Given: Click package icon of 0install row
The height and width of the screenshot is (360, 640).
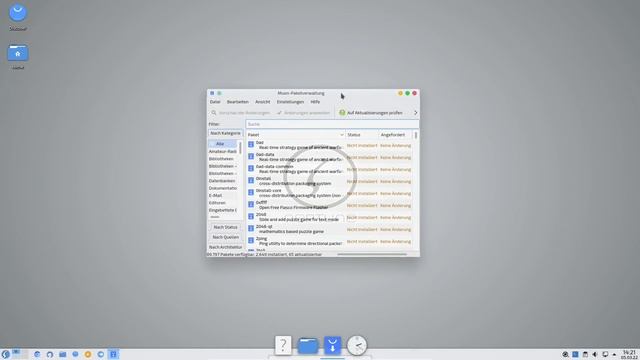Looking at the screenshot, I should (x=251, y=180).
